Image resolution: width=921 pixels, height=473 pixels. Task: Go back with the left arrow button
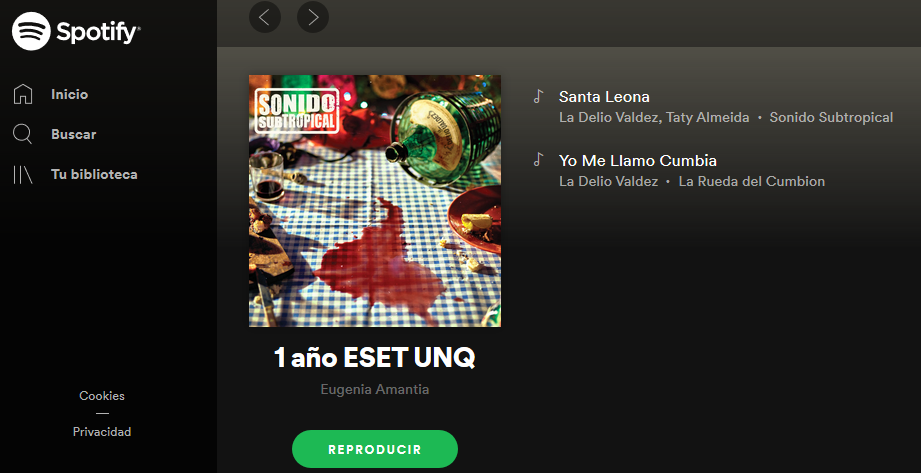[265, 17]
